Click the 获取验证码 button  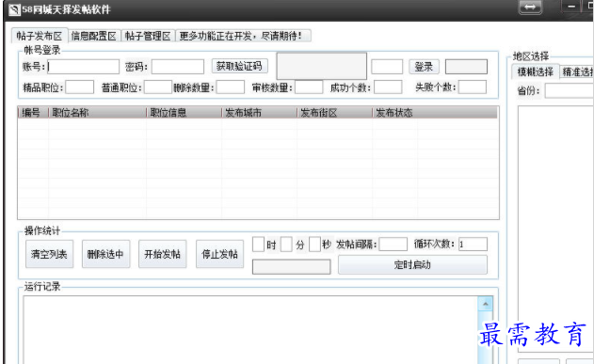239,66
